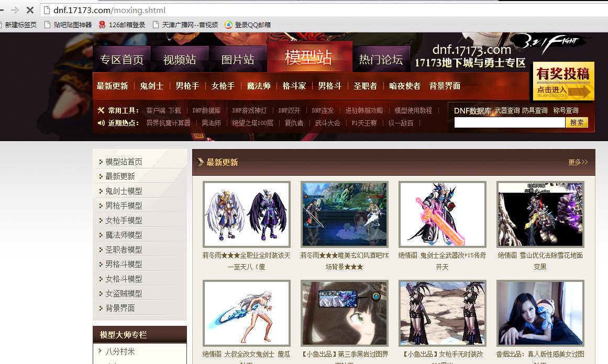Expand more updates via 更多>>

[578, 163]
